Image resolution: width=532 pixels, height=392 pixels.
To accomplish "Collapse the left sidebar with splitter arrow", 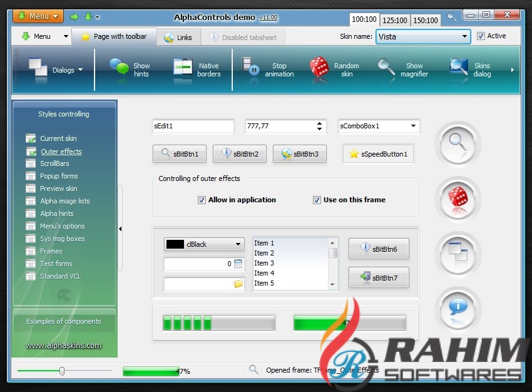I will [x=120, y=229].
